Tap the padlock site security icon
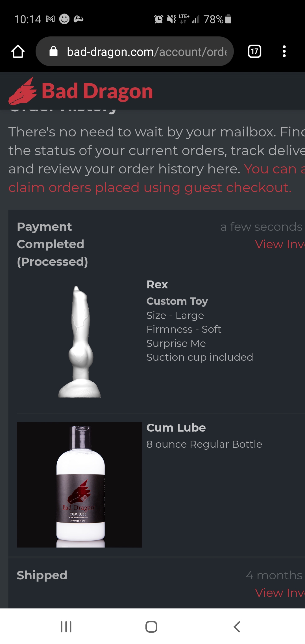Viewport: 305px width, 644px height. point(53,51)
